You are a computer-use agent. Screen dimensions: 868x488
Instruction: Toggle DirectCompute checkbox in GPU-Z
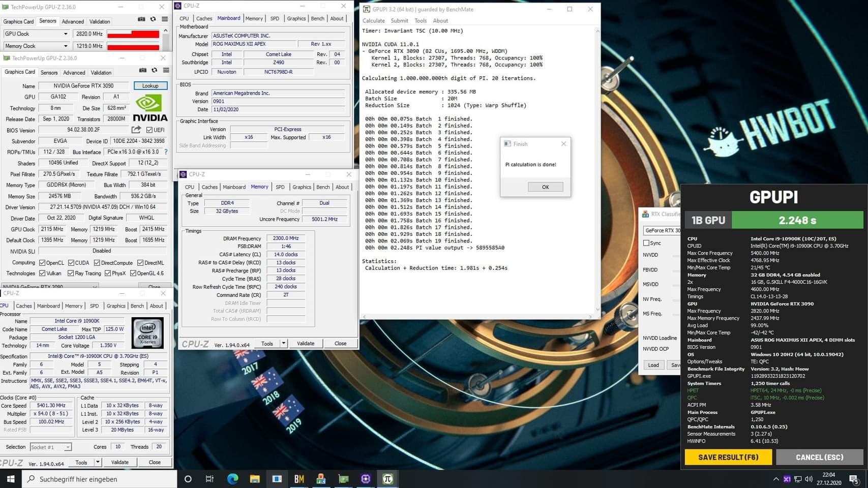[x=97, y=263]
